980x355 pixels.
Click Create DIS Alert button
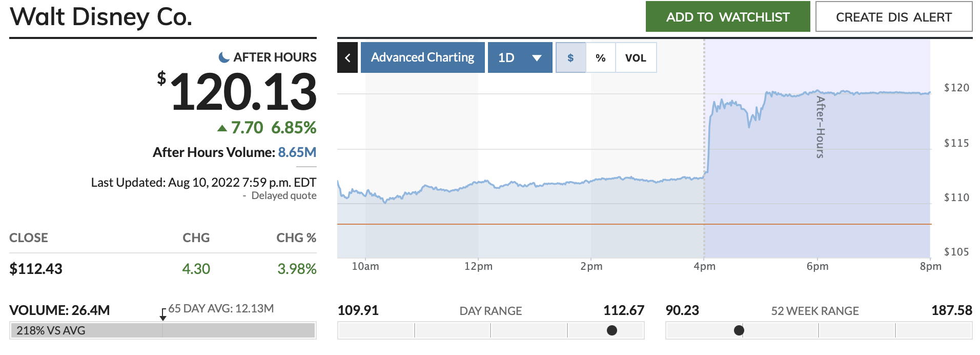coord(893,17)
